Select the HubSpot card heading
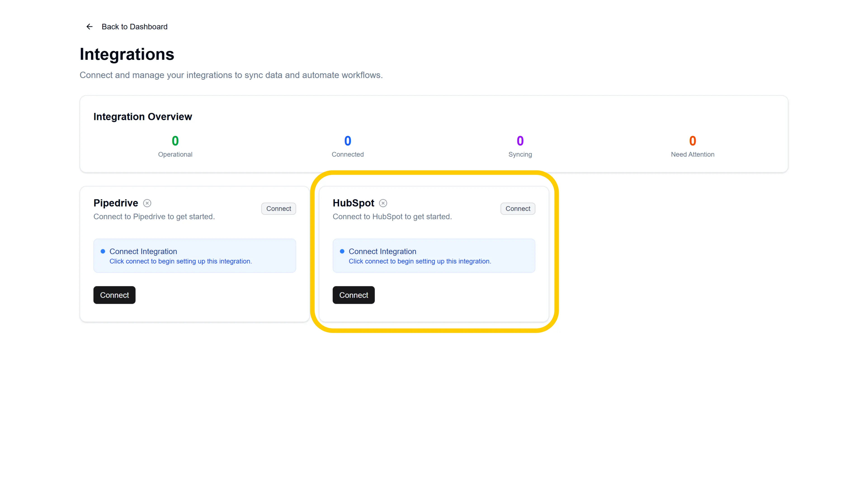This screenshot has height=488, width=868. (x=353, y=203)
